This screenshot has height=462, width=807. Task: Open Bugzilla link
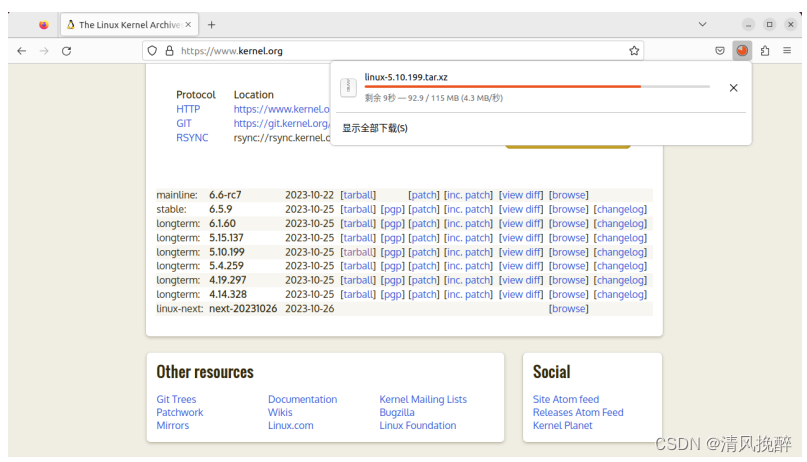click(x=397, y=413)
